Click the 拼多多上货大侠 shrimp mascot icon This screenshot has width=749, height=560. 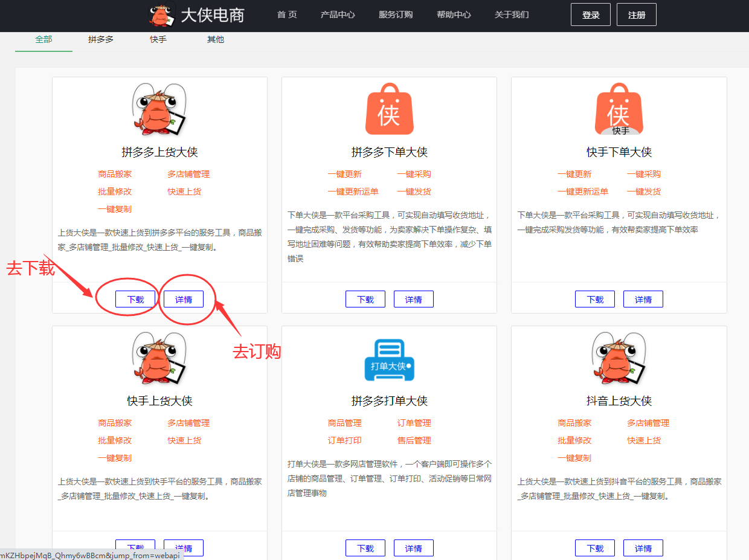[x=159, y=109]
